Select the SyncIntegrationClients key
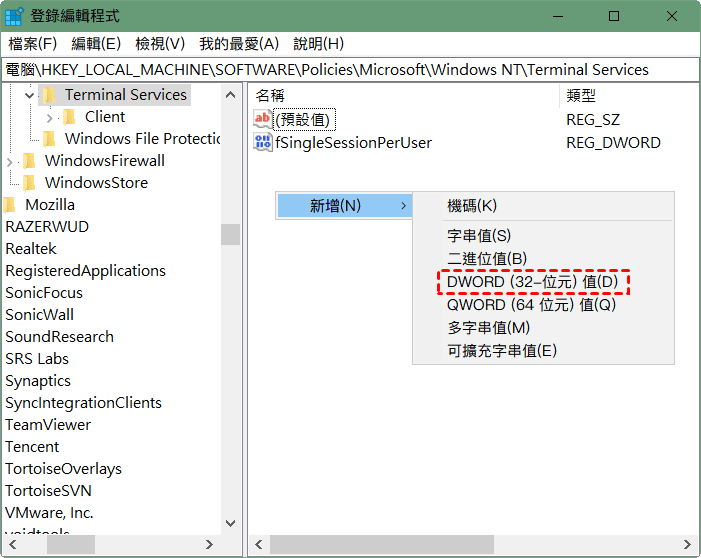 [83, 403]
